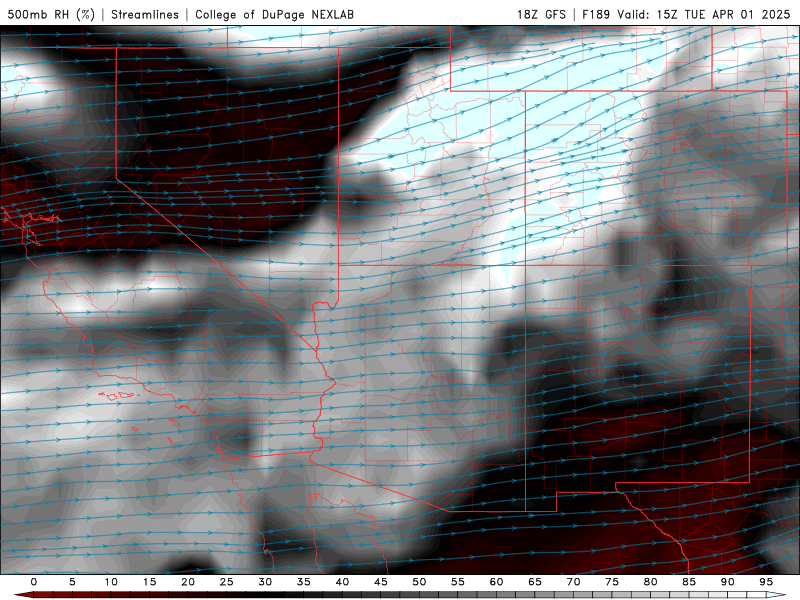Click the "80" color scale label
The height and width of the screenshot is (600, 800).
coord(651,582)
